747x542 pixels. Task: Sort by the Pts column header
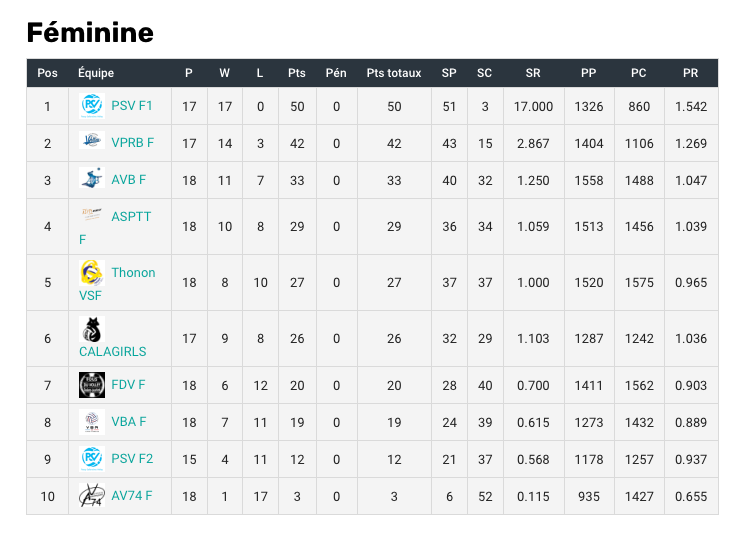click(x=296, y=73)
